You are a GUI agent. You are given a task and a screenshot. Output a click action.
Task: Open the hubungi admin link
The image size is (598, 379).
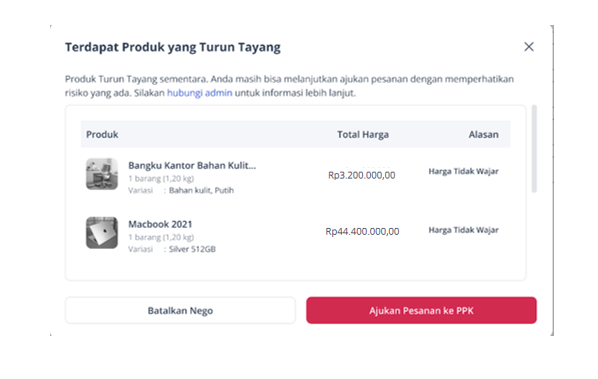click(199, 93)
